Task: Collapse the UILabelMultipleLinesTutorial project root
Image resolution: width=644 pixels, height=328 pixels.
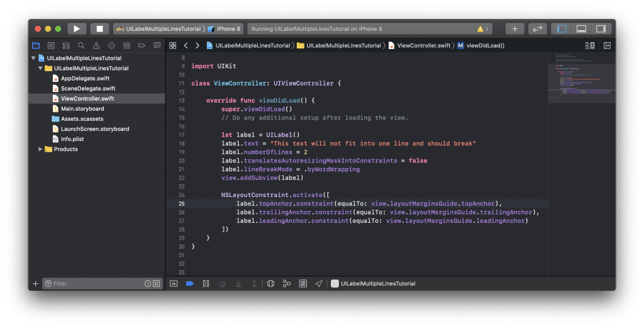Action: 33,58
